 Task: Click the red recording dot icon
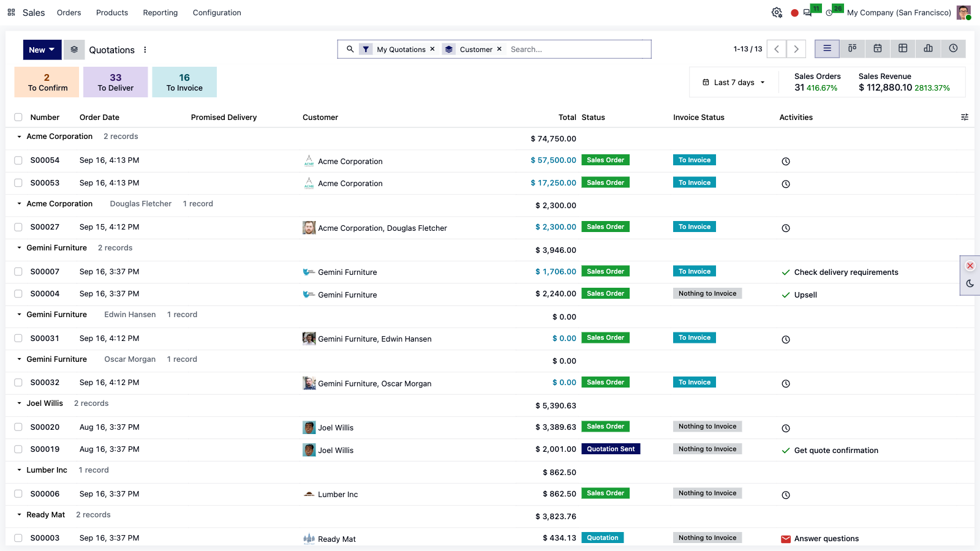pyautogui.click(x=794, y=13)
